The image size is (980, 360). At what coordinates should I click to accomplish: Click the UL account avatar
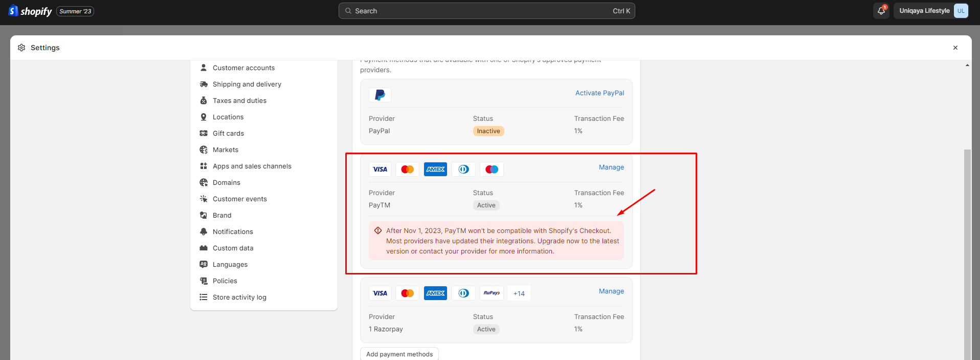tap(961, 11)
